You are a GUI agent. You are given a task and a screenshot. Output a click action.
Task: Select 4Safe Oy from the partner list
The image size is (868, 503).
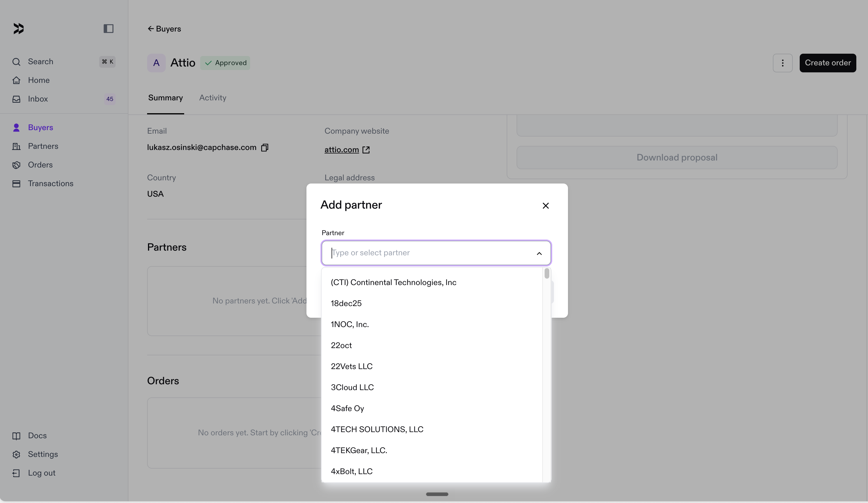(x=432, y=408)
